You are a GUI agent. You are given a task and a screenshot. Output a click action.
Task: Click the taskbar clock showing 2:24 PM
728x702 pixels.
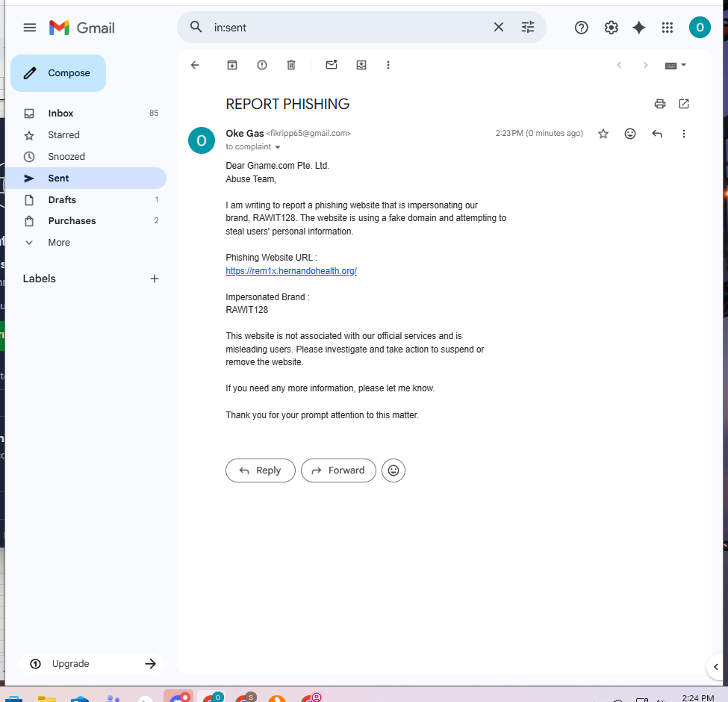tap(698, 698)
